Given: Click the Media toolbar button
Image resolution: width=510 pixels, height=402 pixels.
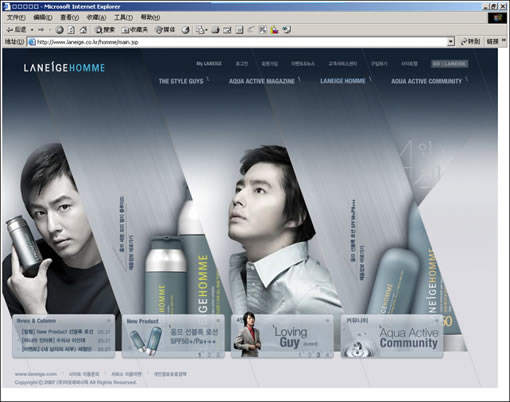Looking at the screenshot, I should [x=165, y=30].
